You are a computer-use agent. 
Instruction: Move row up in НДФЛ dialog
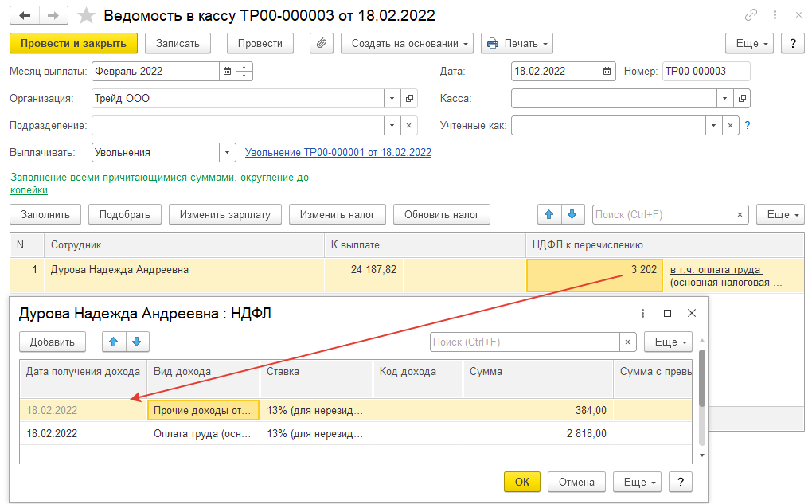pyautogui.click(x=114, y=342)
